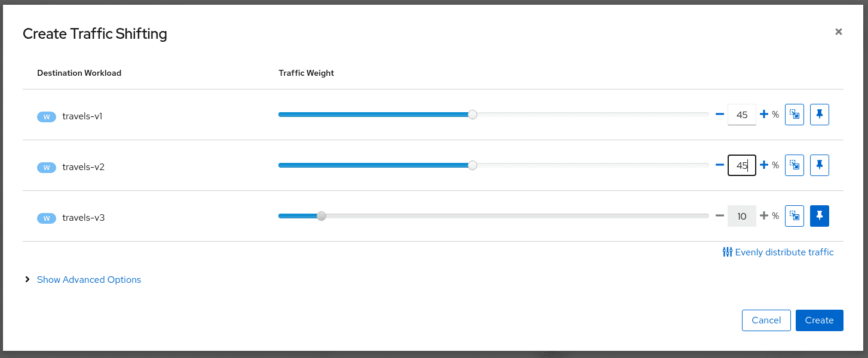Decrease travels-v1 weight with minus icon

(719, 115)
